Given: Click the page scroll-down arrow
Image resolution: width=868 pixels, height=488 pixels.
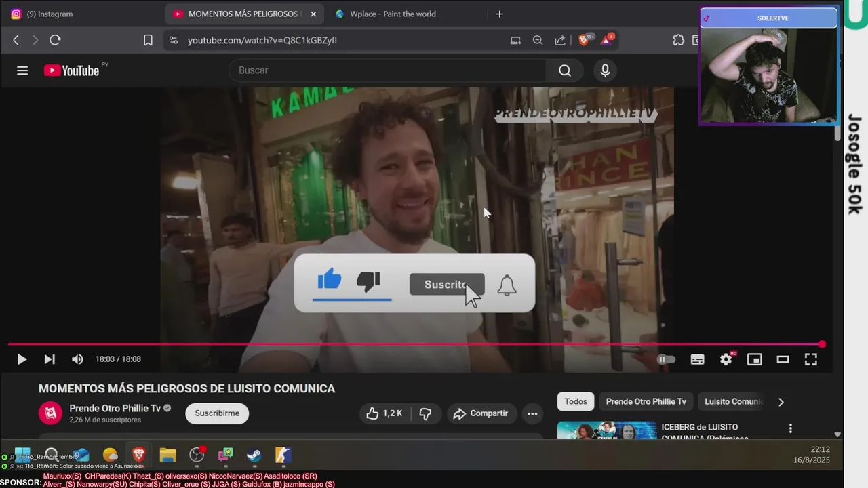Looking at the screenshot, I should [x=837, y=434].
